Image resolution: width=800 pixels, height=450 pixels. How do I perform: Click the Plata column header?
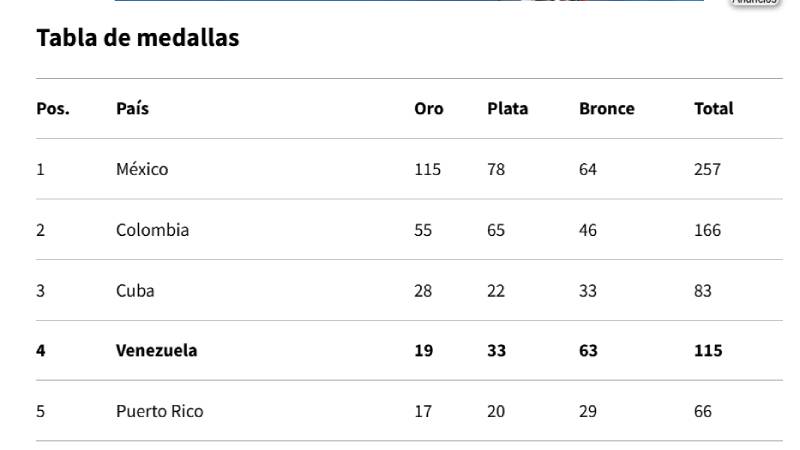[x=507, y=109]
